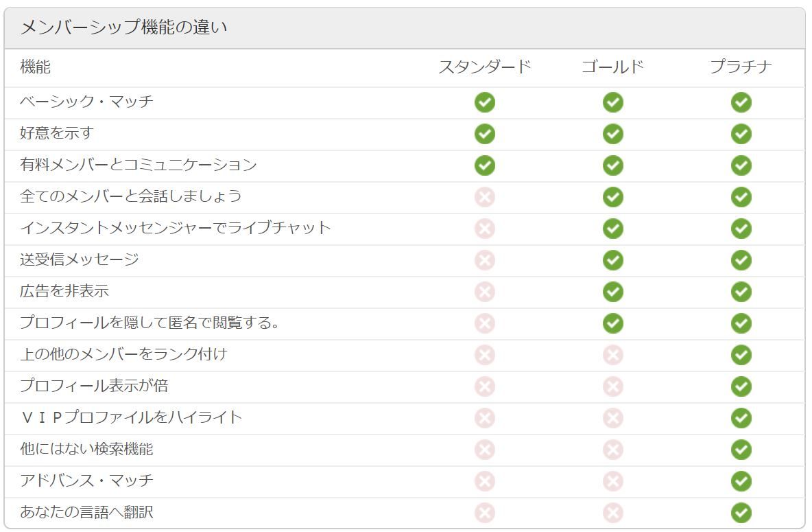812x532 pixels.
Task: Select the ゴールド column header
Action: point(612,67)
